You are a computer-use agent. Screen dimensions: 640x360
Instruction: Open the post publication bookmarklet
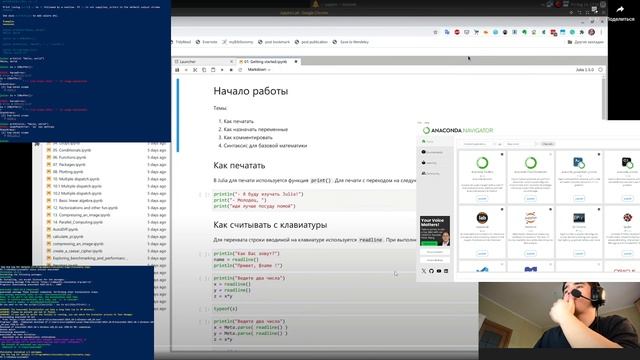[x=311, y=42]
